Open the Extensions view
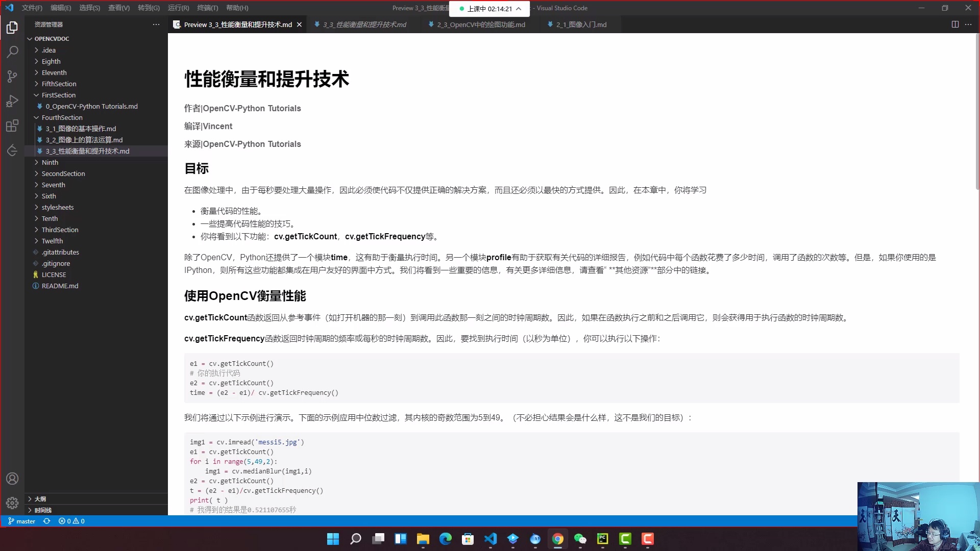 pyautogui.click(x=12, y=126)
